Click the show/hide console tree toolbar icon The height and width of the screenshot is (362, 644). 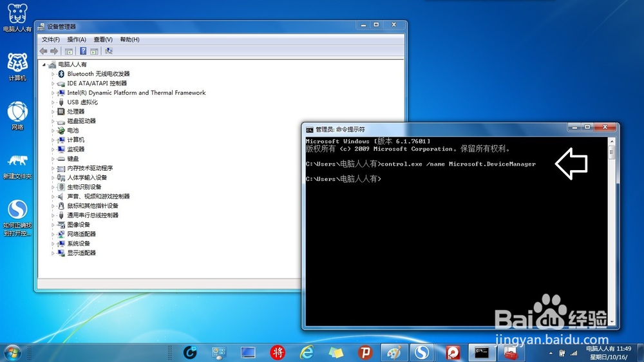click(x=69, y=51)
